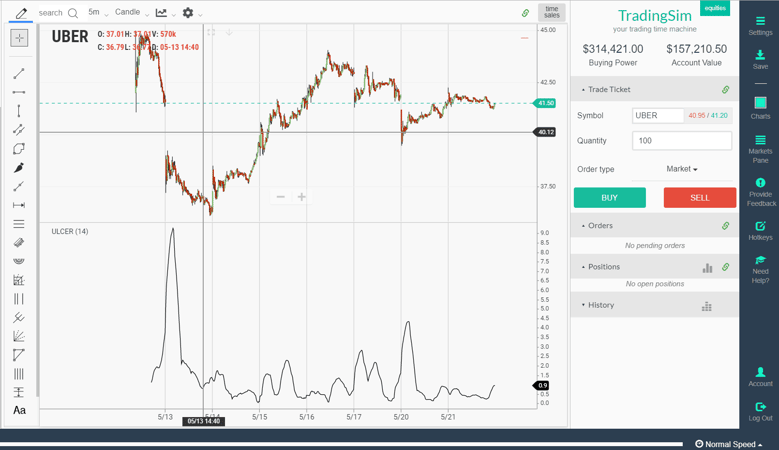Open Hotkeys from the sidebar
This screenshot has height=450, width=779.
pos(760,231)
